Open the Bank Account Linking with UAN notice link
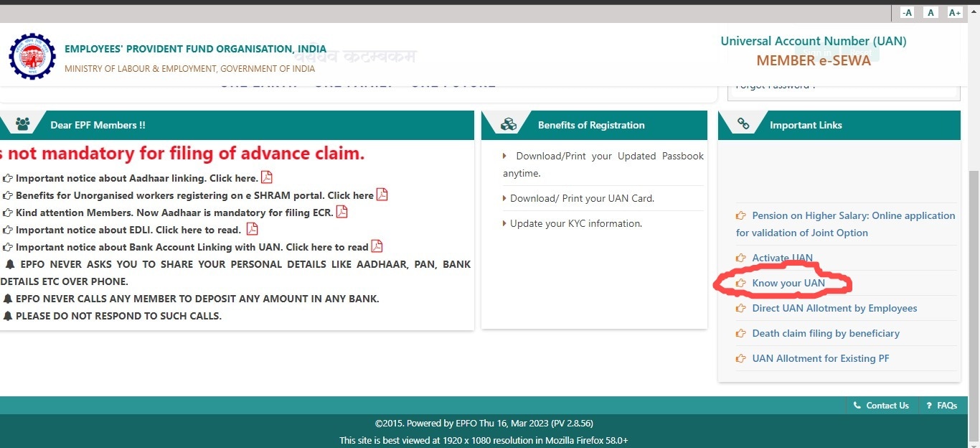Viewport: 980px width, 448px height. pyautogui.click(x=192, y=247)
